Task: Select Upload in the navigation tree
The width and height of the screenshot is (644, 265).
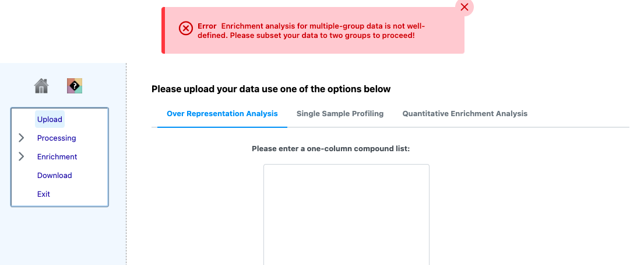Action: tap(50, 119)
